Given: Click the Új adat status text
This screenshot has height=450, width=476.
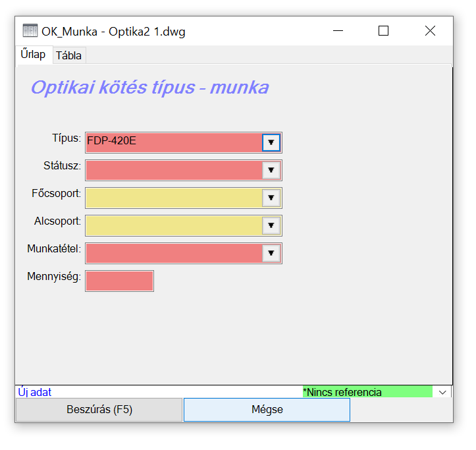Looking at the screenshot, I should tap(35, 392).
